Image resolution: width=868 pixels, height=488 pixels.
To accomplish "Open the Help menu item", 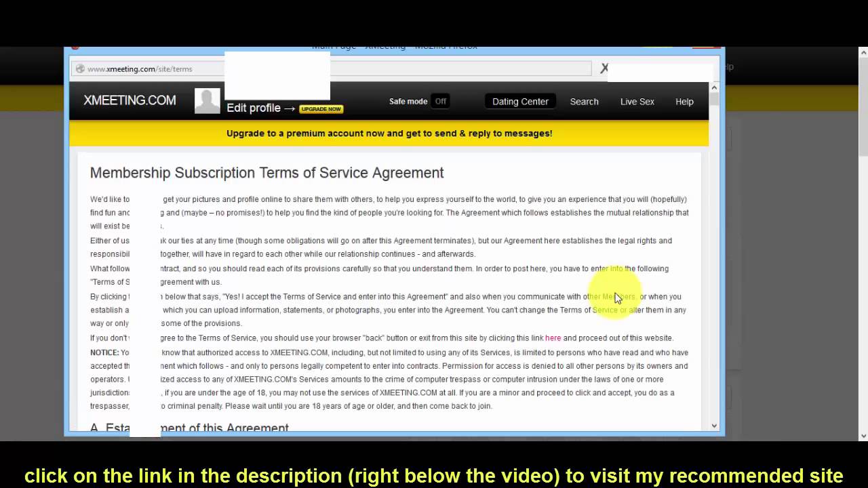I will [684, 101].
